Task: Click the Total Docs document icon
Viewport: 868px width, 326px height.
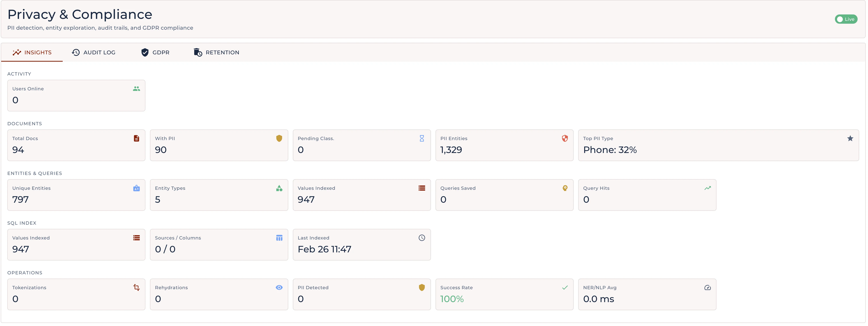Action: [x=136, y=138]
